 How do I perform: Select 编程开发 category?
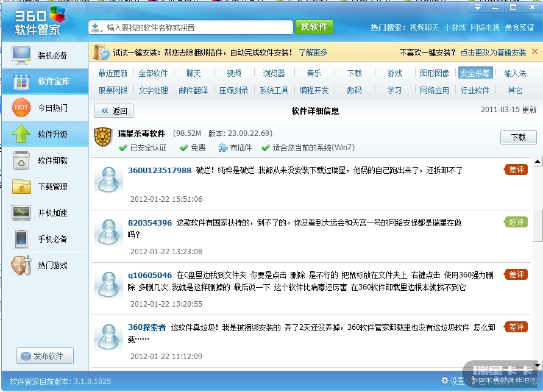point(314,90)
